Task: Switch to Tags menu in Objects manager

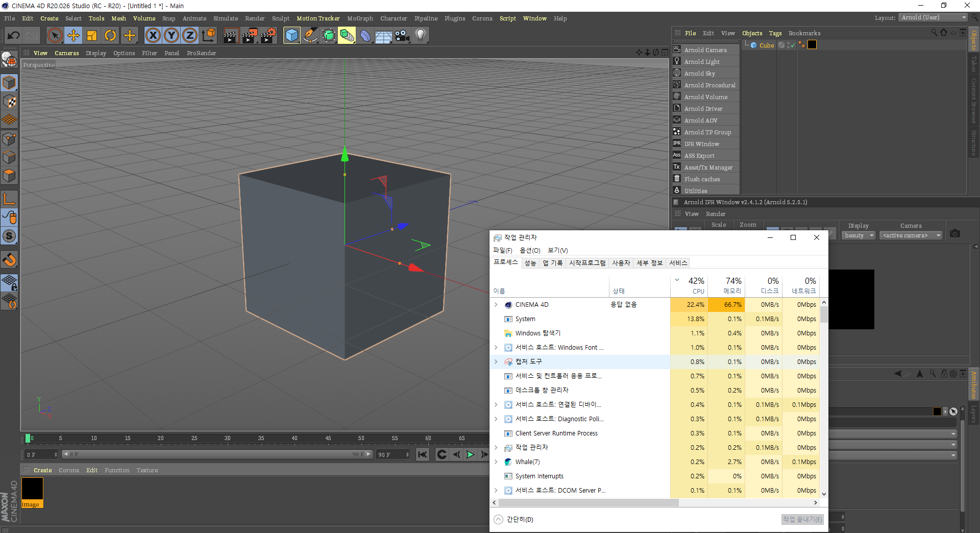Action: pyautogui.click(x=775, y=33)
